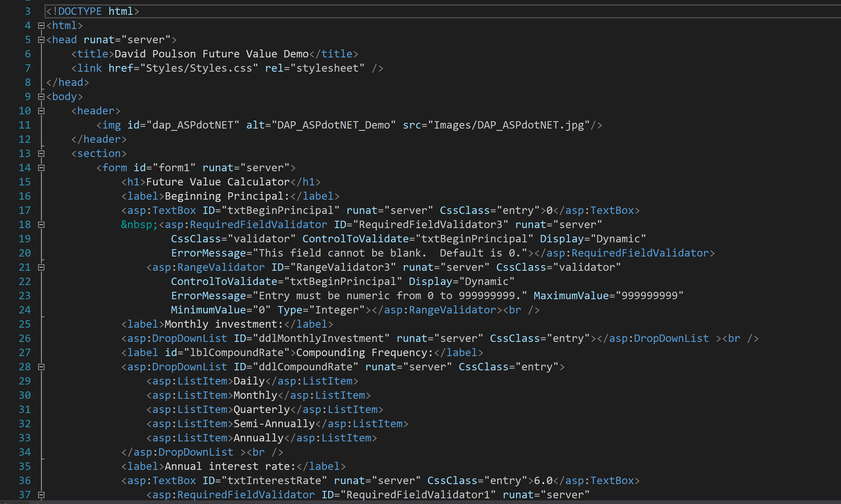
Task: Click the Semi-Annually ListItem text
Action: click(274, 424)
